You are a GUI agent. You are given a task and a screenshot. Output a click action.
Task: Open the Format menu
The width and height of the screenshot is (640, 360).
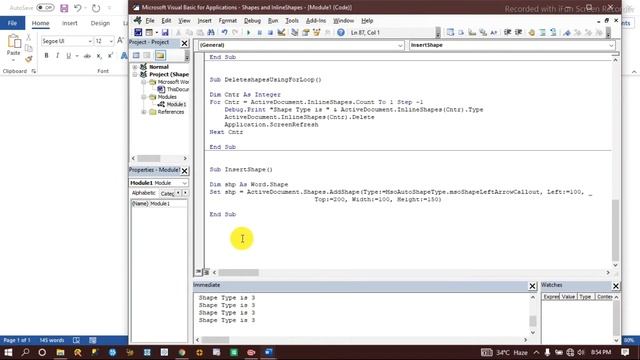click(227, 20)
